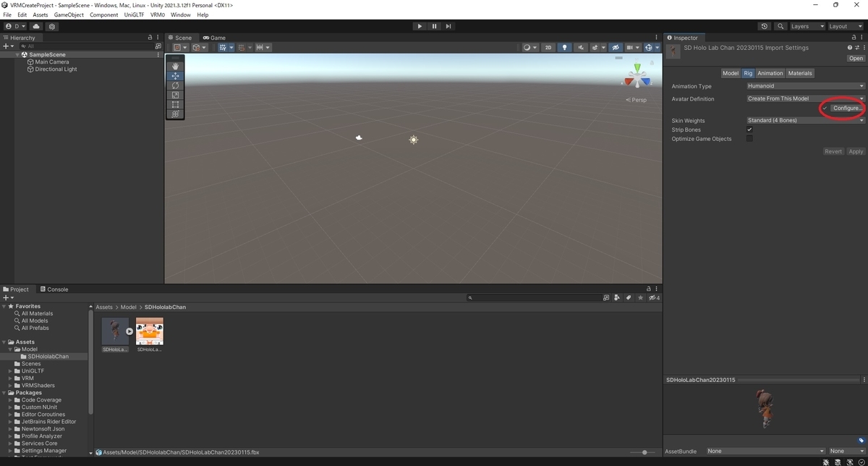Open saved searches star icon in Project
This screenshot has width=868, height=466.
click(640, 297)
